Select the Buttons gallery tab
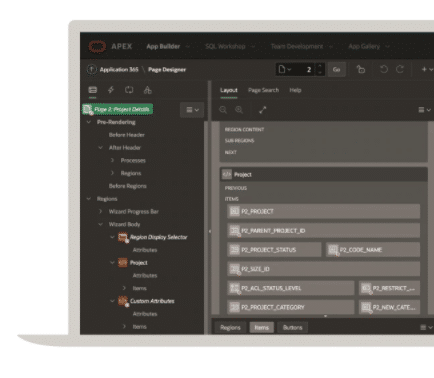 pyautogui.click(x=292, y=327)
